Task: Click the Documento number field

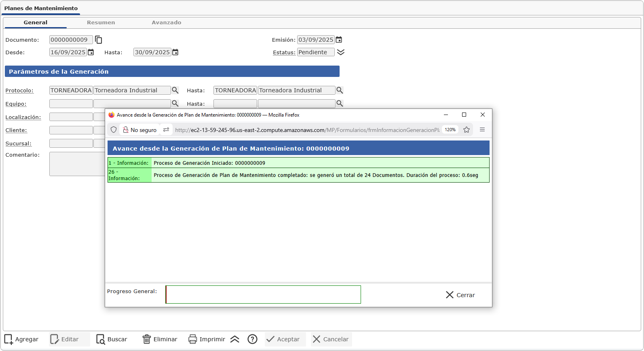Action: pos(71,40)
